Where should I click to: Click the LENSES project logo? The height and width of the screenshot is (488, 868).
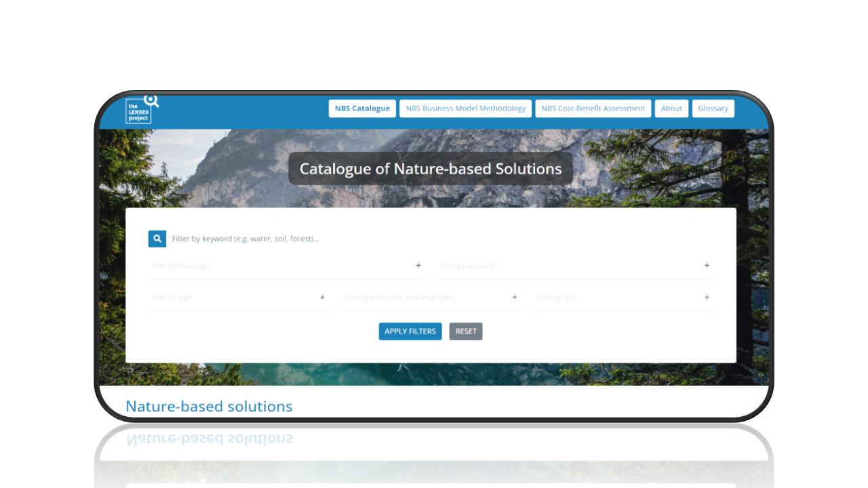142,109
